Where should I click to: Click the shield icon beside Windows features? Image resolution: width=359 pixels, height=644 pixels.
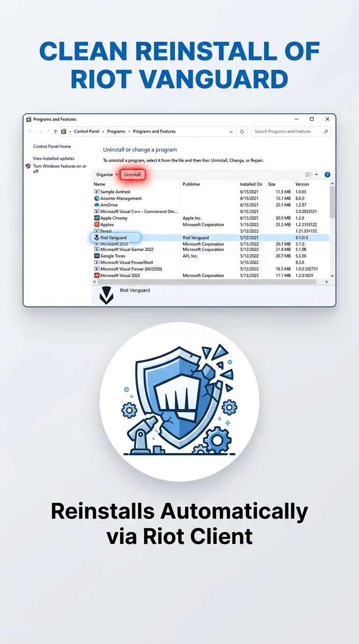29,166
